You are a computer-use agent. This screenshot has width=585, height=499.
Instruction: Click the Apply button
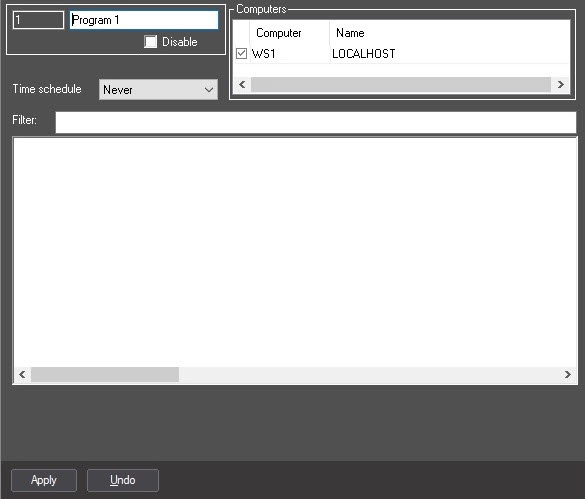[44, 480]
